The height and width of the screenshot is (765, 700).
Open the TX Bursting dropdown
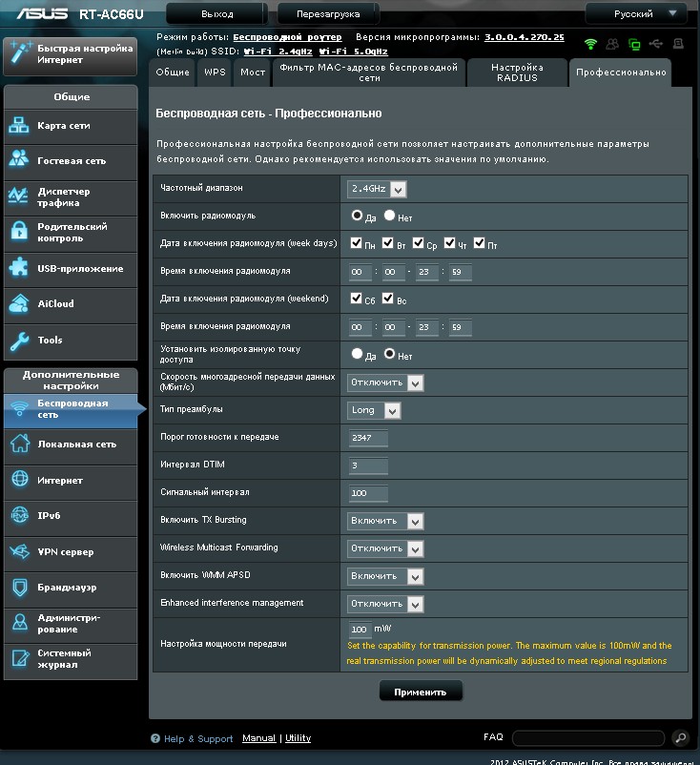(385, 521)
